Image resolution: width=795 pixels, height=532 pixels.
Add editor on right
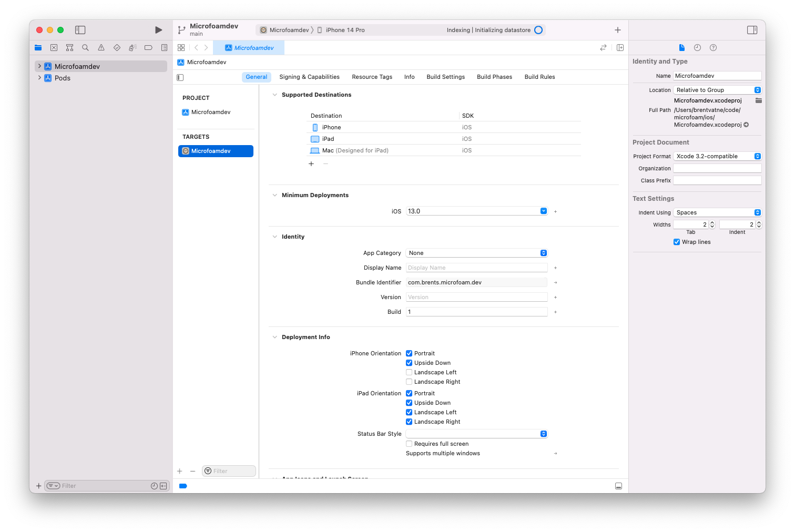tap(620, 48)
